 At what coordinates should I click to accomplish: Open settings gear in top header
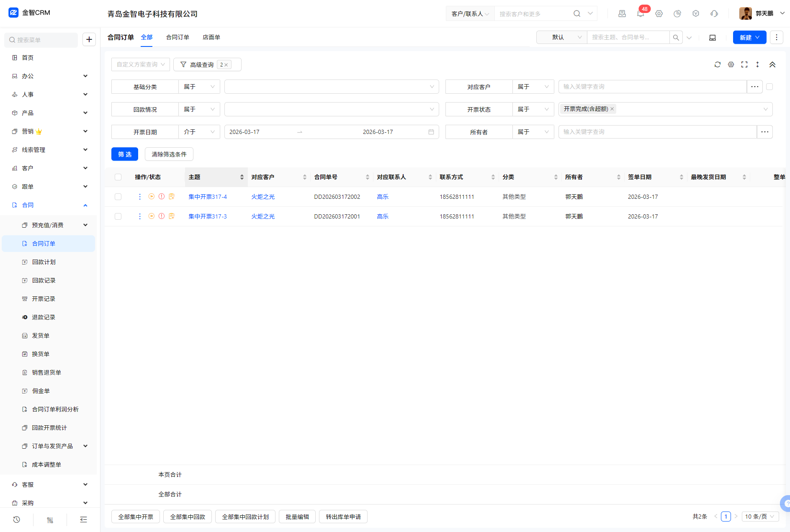pyautogui.click(x=659, y=14)
